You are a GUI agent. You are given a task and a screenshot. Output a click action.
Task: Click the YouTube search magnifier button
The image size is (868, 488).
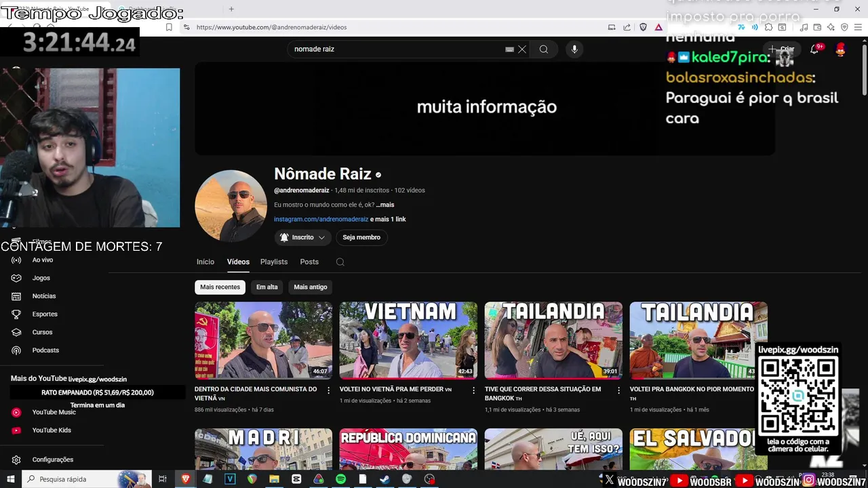tap(543, 49)
